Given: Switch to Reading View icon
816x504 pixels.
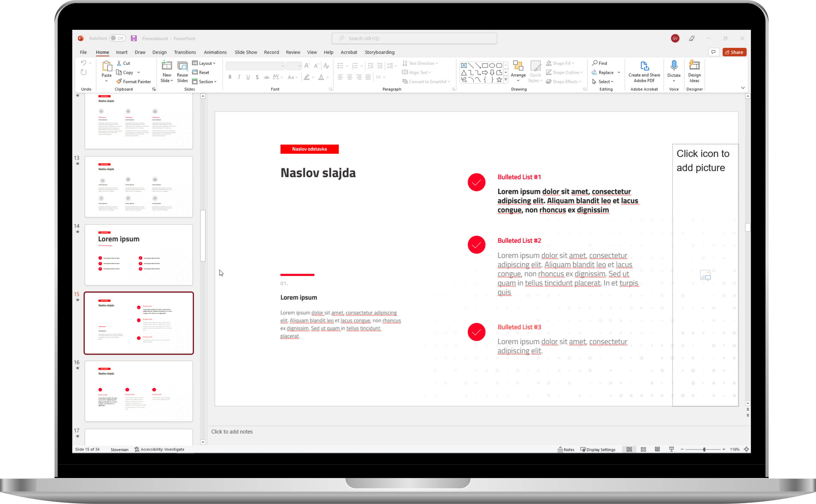Looking at the screenshot, I should tap(657, 449).
